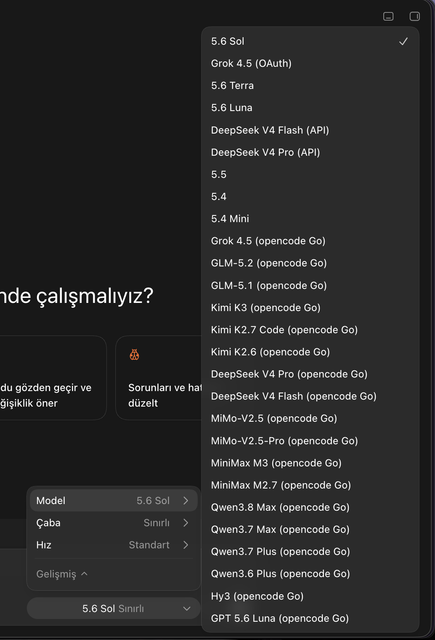Choose MiniMax M2.7 (opencode Go)
The width and height of the screenshot is (435, 640).
click(x=310, y=485)
